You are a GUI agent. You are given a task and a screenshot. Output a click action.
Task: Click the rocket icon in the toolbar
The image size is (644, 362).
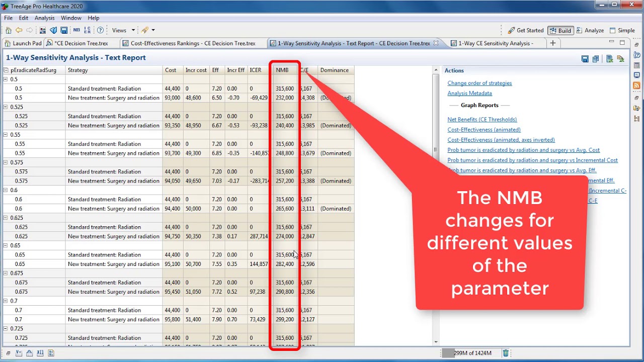[144, 30]
